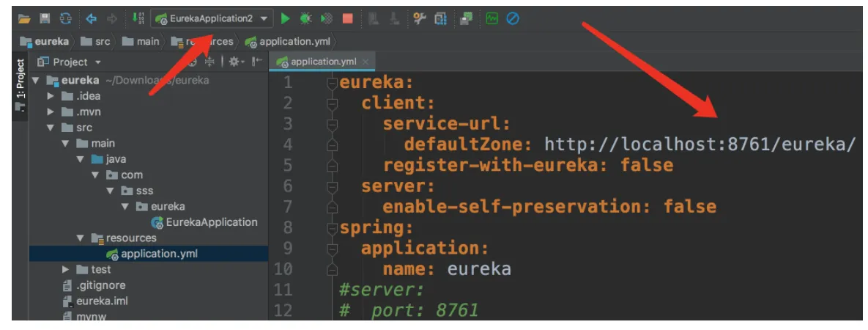868x330 pixels.
Task: Collapse the eureka root project node
Action: coord(37,81)
